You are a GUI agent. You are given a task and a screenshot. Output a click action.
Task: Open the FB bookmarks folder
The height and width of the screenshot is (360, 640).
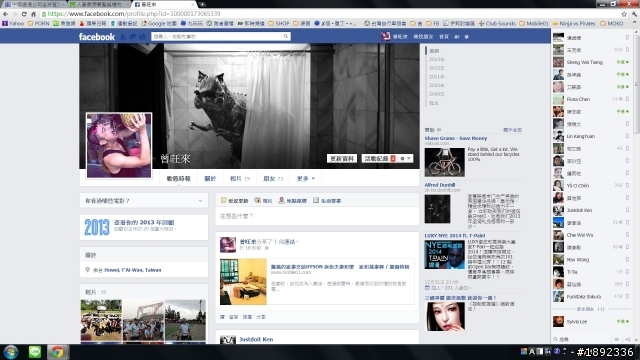(x=432, y=24)
